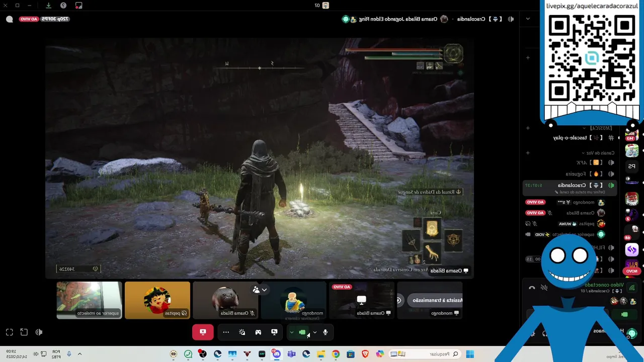Open Brave browser from the taskbar

coord(365,354)
